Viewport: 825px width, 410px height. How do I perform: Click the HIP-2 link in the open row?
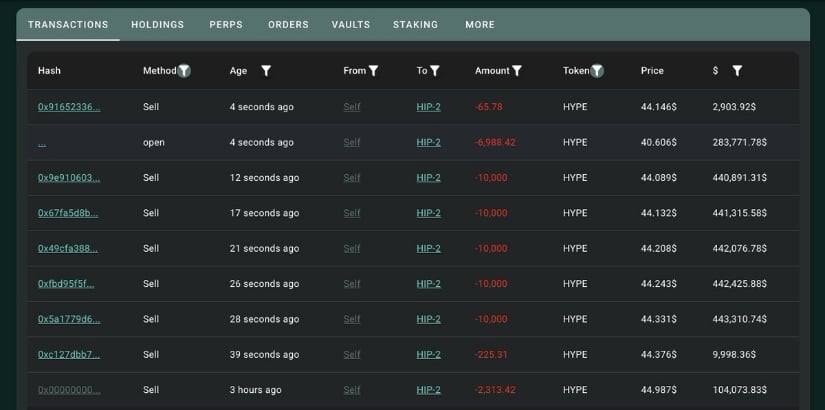click(x=429, y=143)
